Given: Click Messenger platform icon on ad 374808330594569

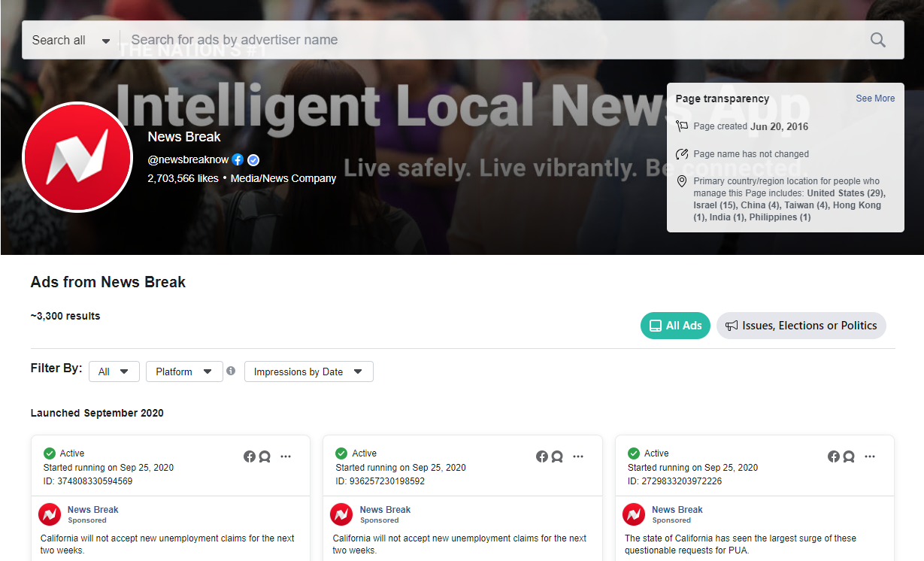Looking at the screenshot, I should tap(265, 456).
